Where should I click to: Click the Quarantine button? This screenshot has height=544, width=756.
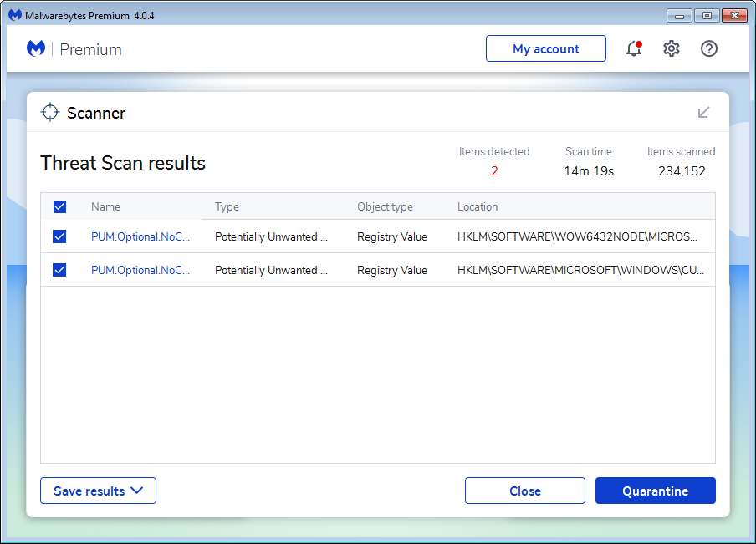[655, 491]
